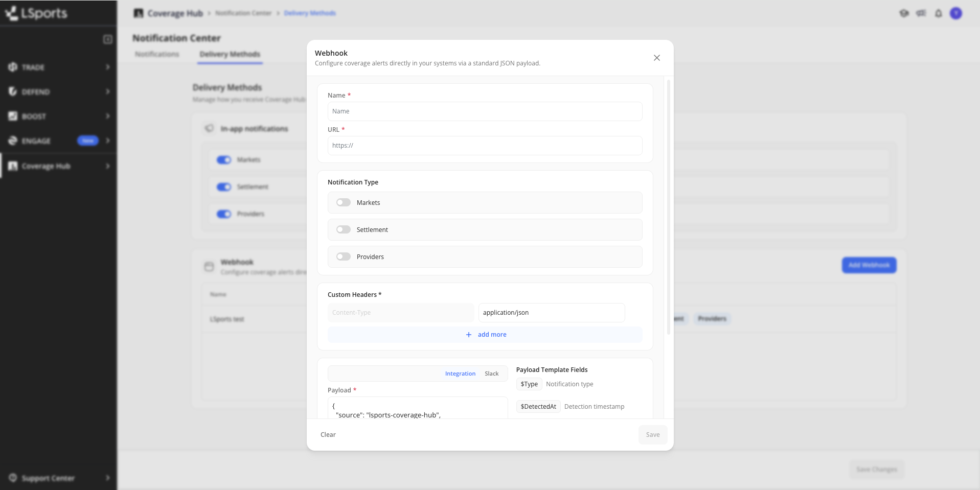980x490 pixels.
Task: Switch to the Notifications tab
Action: (x=157, y=54)
